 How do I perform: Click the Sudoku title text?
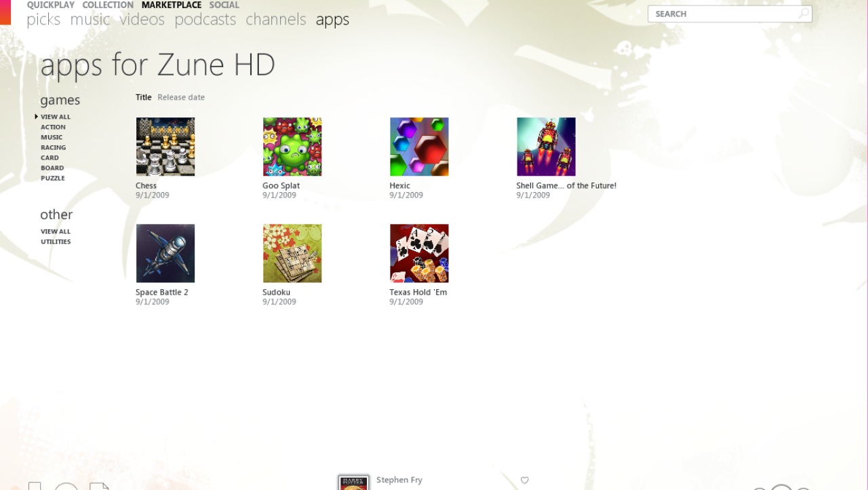coord(276,292)
